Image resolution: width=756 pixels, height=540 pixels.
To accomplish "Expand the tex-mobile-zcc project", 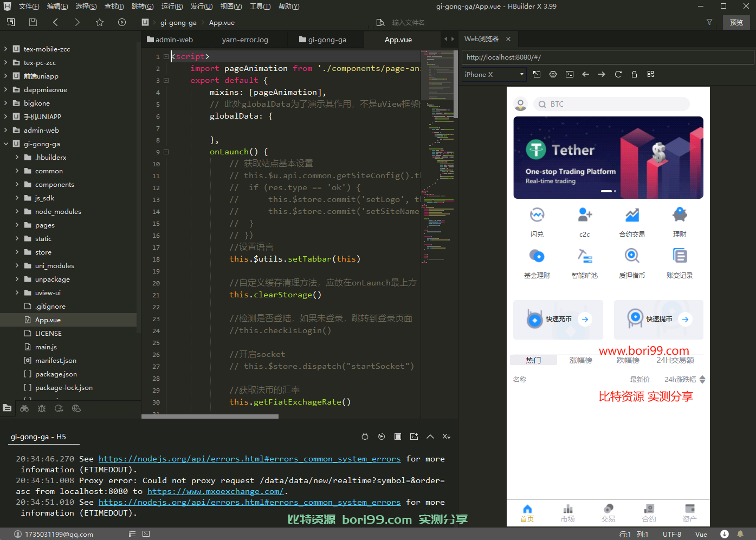I will 5,49.
